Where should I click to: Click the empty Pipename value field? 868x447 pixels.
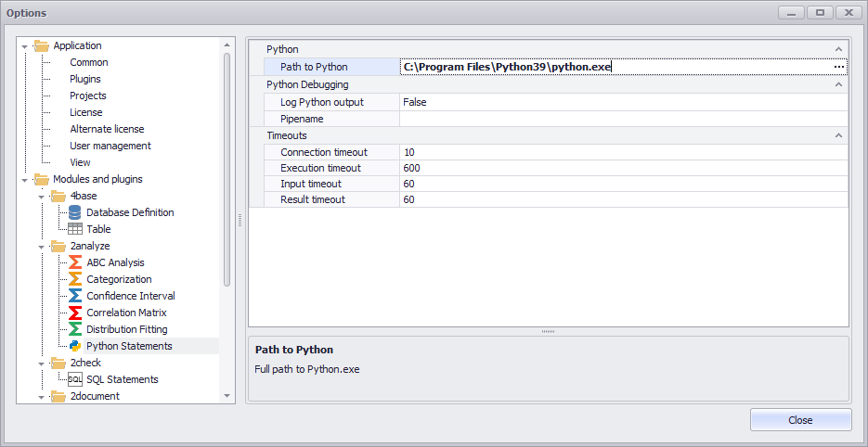pos(623,119)
